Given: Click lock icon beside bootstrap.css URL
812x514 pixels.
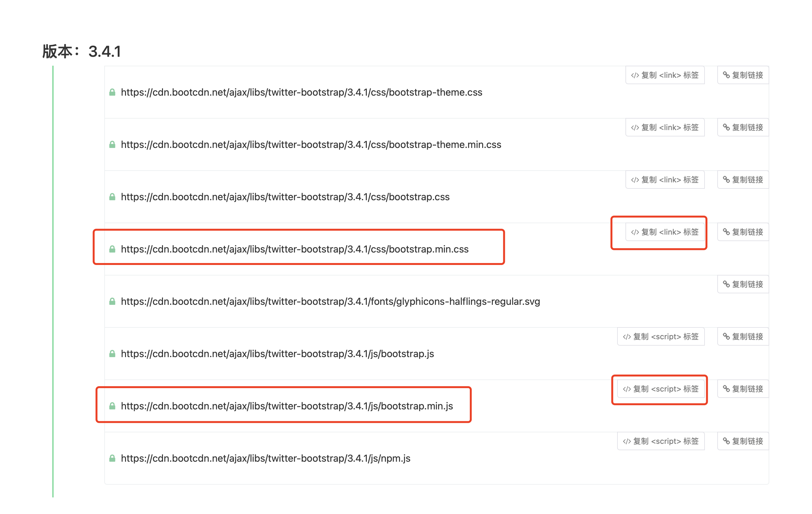Looking at the screenshot, I should pyautogui.click(x=112, y=197).
